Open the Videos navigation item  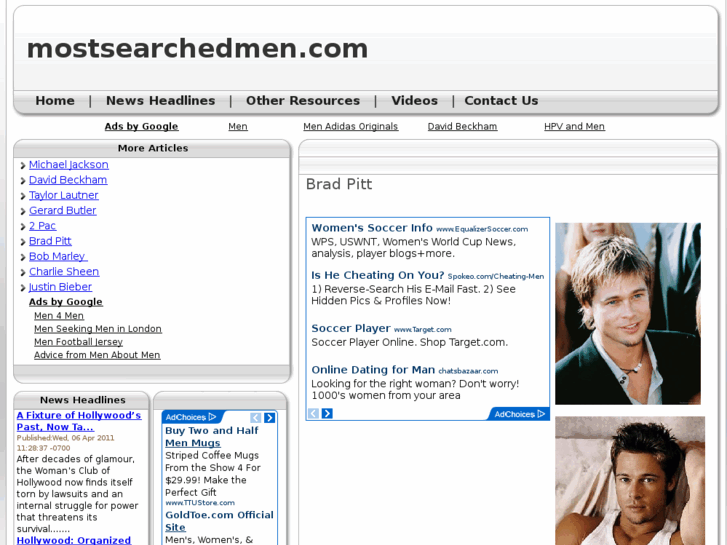[x=415, y=101]
